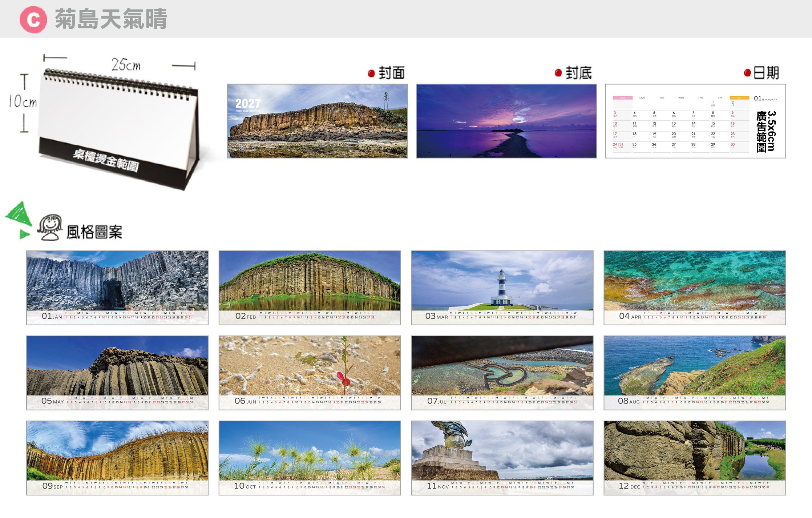Click the red dot beside 封底
Screen dimensions: 812x518
pyautogui.click(x=558, y=73)
